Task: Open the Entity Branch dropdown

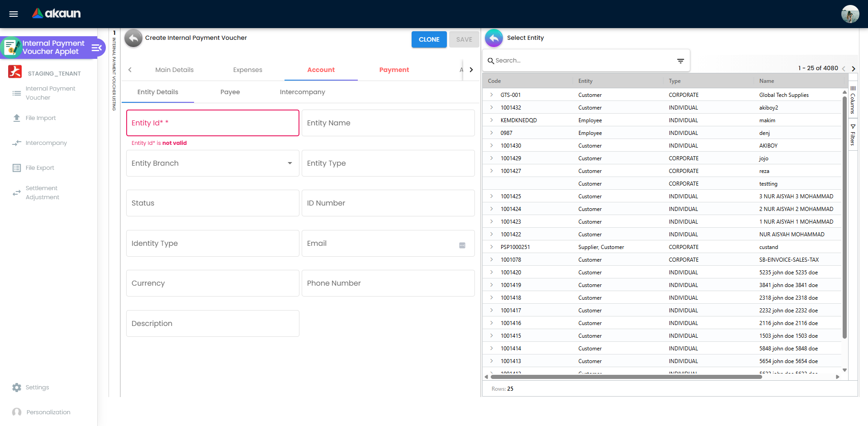Action: tap(289, 163)
